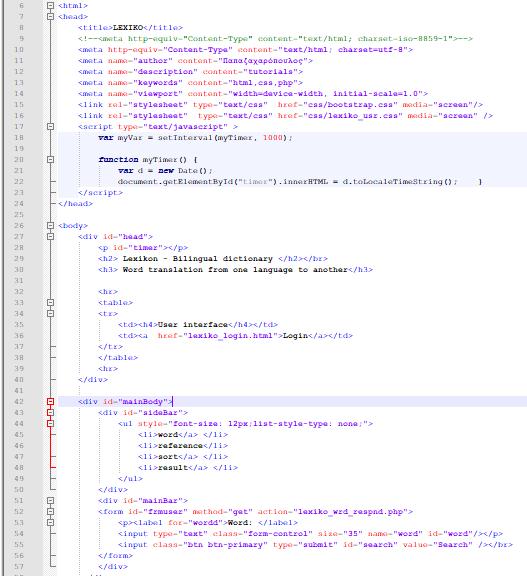Click the <p id="timer"> tag on line 28
The image size is (527, 576).
pyautogui.click(x=130, y=248)
